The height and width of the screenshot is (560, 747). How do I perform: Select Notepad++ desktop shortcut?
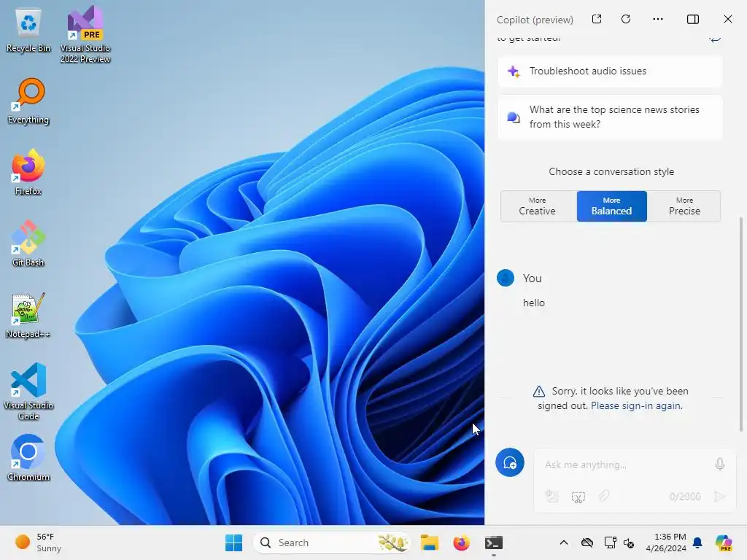click(28, 315)
